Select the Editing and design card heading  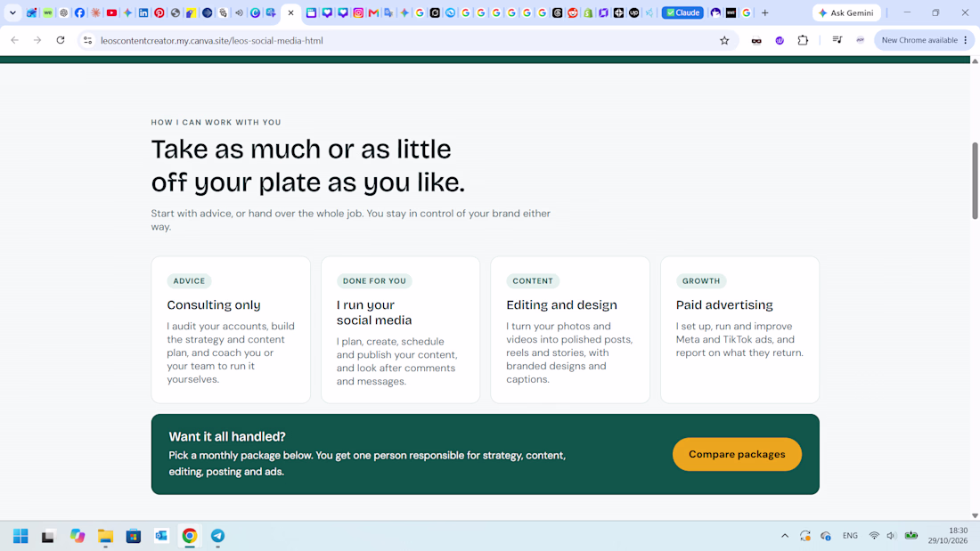[561, 304]
